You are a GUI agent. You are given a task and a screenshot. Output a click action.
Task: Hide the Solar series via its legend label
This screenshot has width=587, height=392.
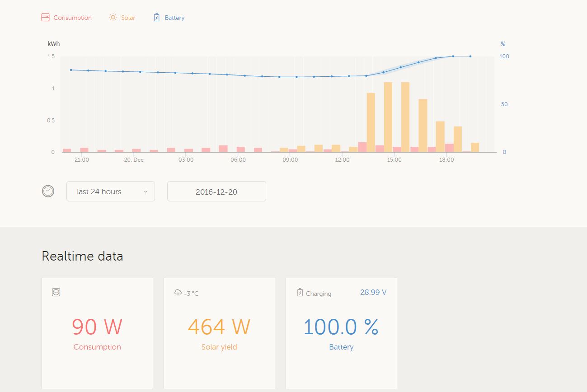coord(128,18)
